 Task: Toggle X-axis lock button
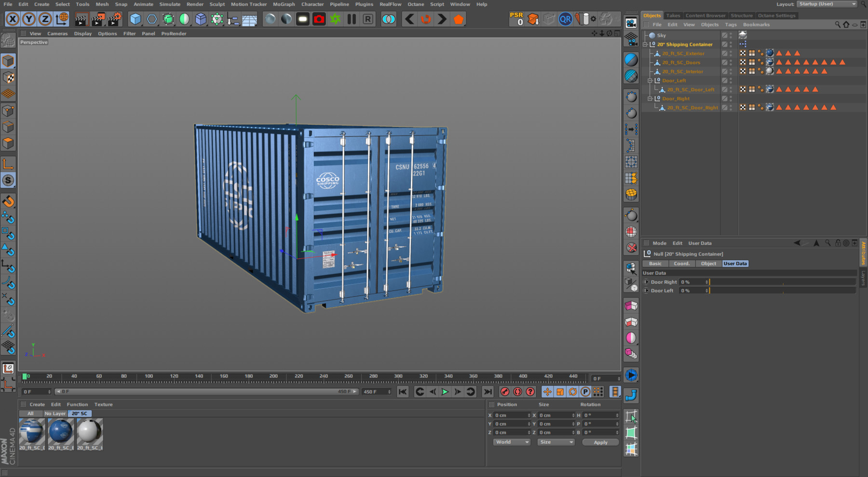click(13, 19)
